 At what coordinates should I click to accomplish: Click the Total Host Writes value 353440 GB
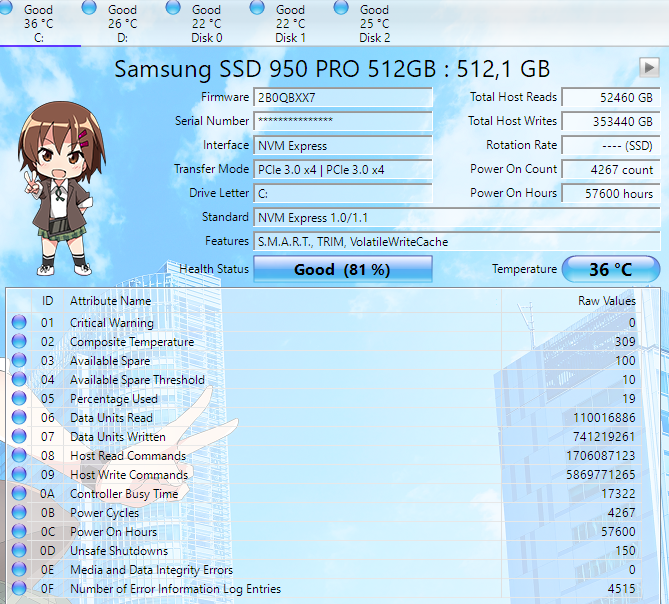click(x=611, y=122)
